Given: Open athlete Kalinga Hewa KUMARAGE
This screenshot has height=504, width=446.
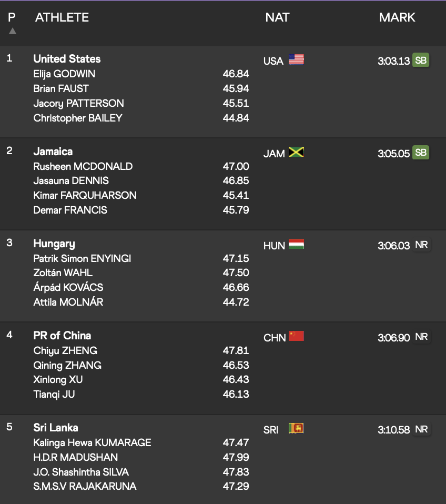Looking at the screenshot, I should [x=92, y=442].
